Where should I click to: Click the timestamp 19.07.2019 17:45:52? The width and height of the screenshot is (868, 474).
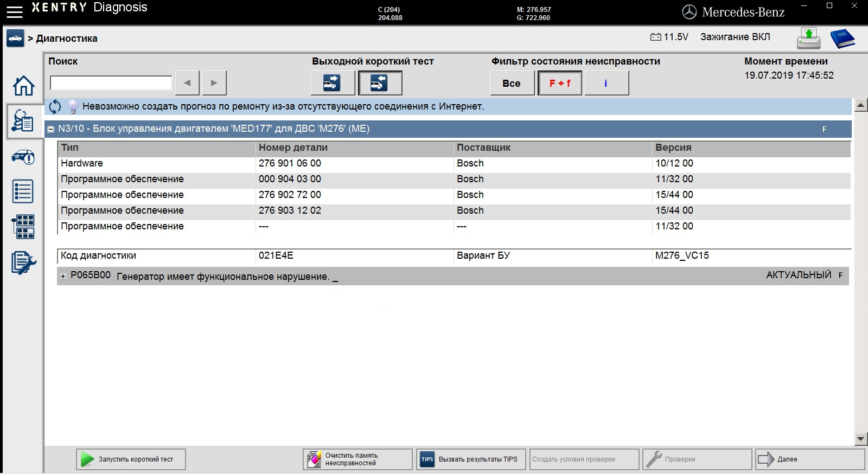tap(789, 75)
